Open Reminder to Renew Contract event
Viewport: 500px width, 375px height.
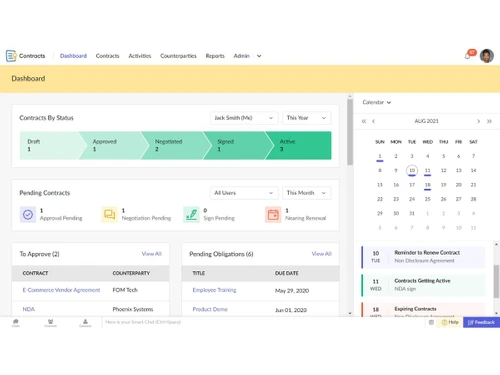(423, 257)
